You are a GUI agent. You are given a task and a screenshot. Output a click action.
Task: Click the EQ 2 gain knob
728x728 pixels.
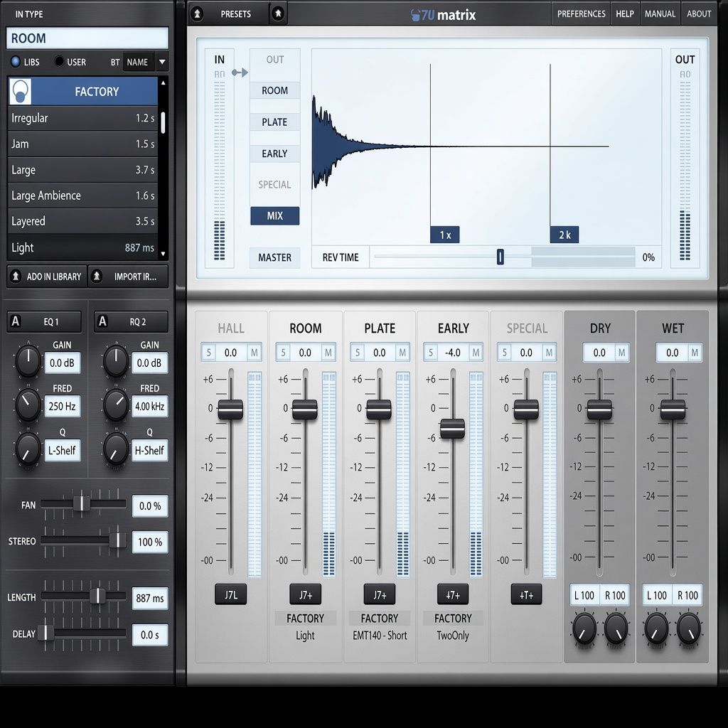pos(115,360)
